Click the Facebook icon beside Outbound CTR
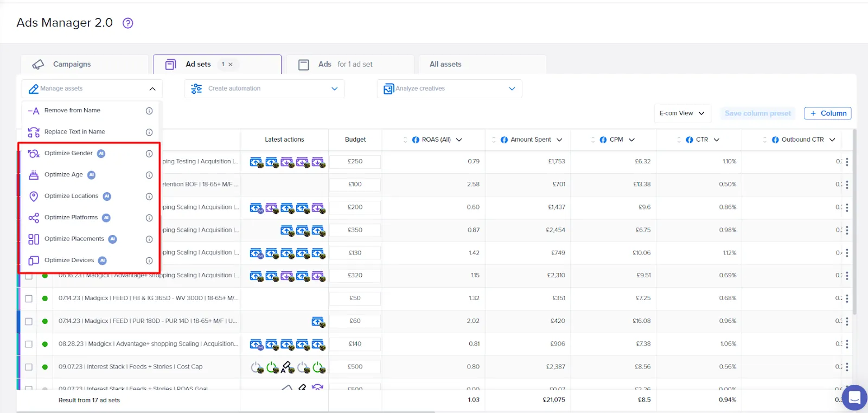The height and width of the screenshot is (413, 868). pos(775,140)
